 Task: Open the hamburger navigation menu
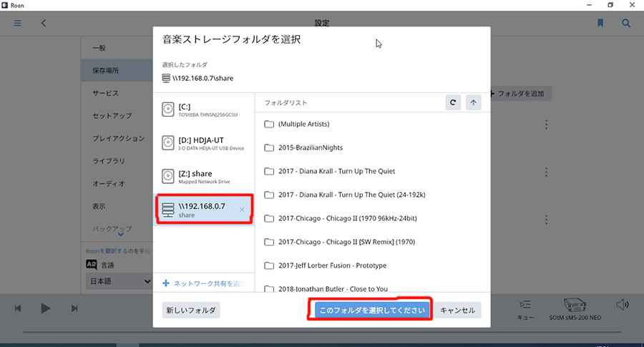pyautogui.click(x=18, y=23)
